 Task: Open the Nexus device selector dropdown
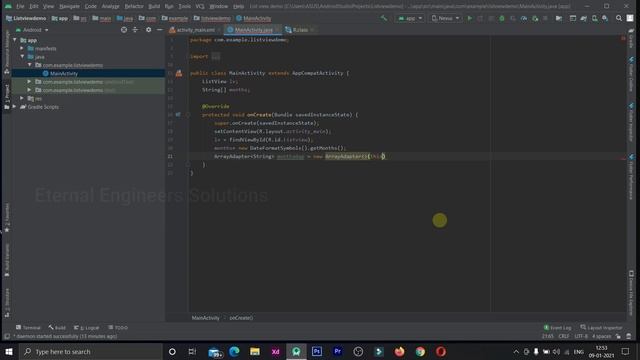click(x=445, y=18)
